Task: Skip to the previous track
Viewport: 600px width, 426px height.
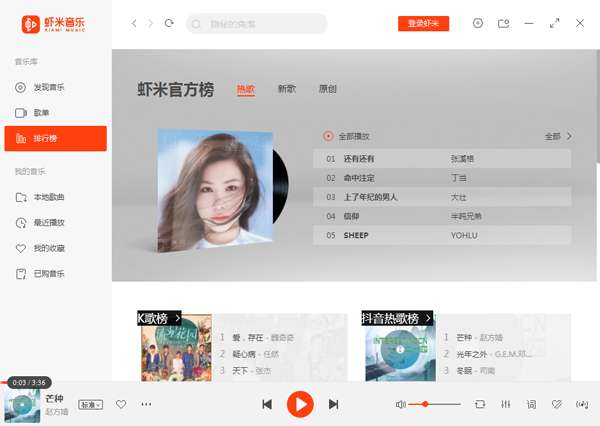Action: (267, 404)
